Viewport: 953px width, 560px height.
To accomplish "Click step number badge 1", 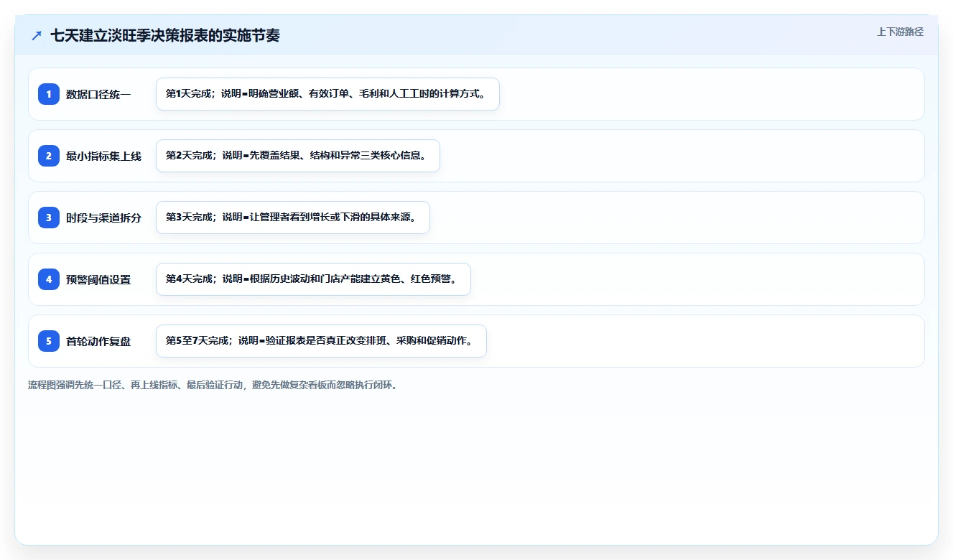I will pyautogui.click(x=49, y=94).
